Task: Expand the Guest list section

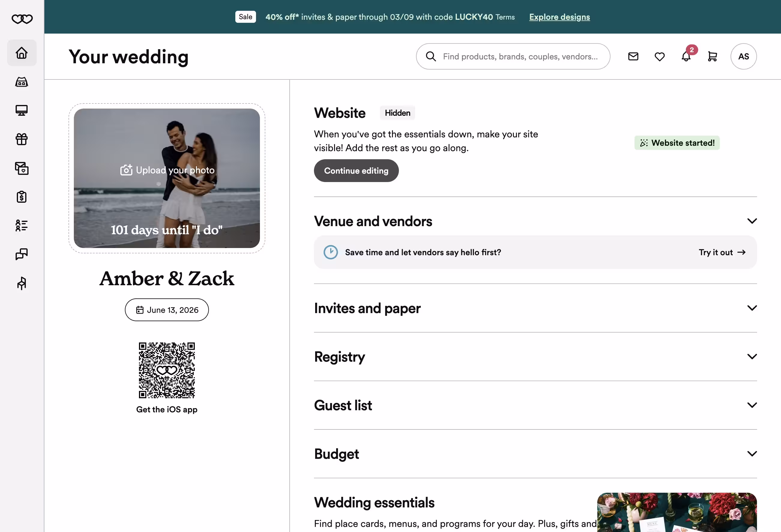Action: coord(752,405)
